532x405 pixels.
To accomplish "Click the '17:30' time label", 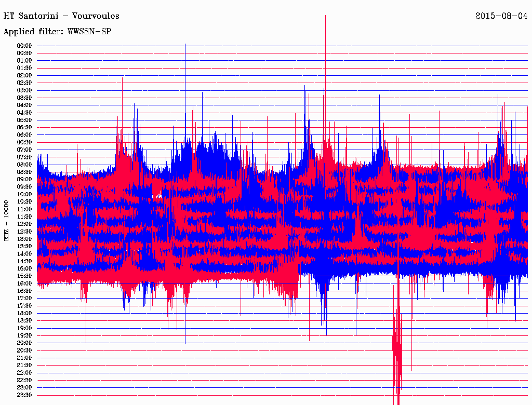I will point(24,306).
